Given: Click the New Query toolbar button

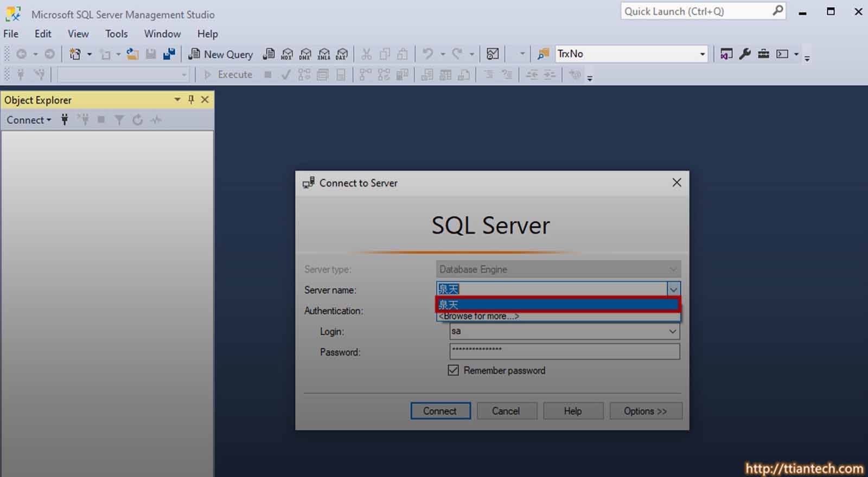Looking at the screenshot, I should point(221,54).
